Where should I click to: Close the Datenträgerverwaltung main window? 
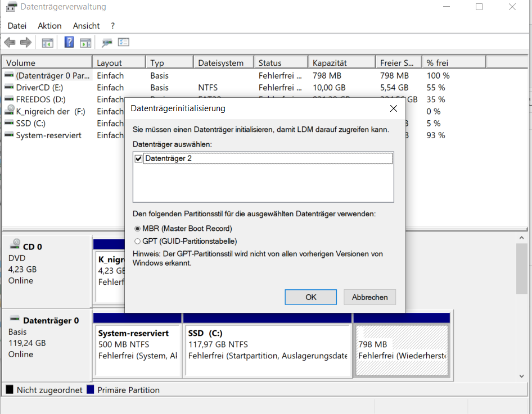pyautogui.click(x=512, y=7)
